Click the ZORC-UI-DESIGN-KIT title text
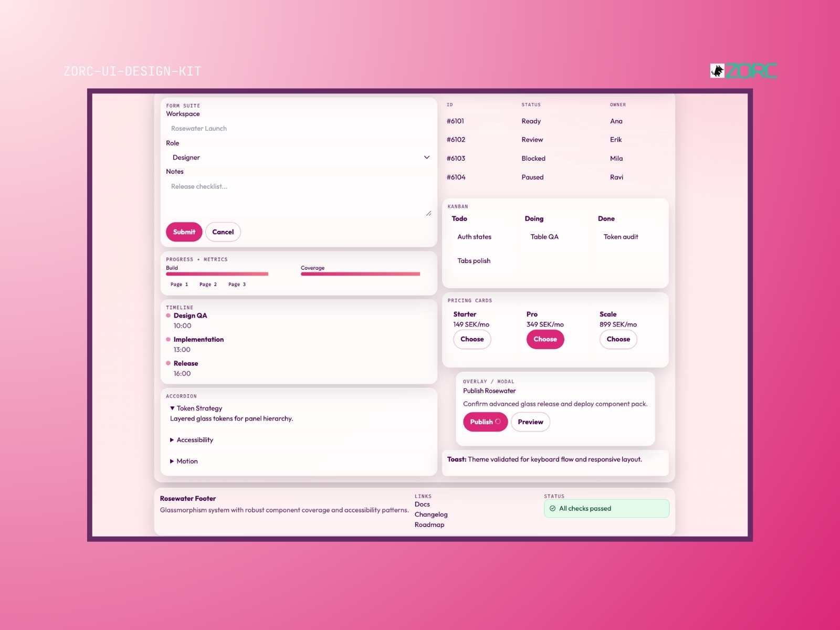Screen dimensions: 840x630 pos(132,71)
